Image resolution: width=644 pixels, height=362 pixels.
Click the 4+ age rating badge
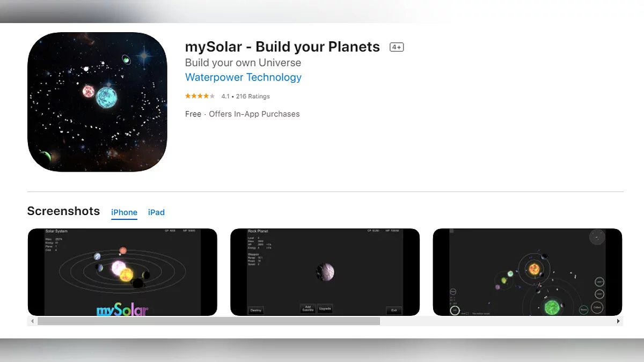(397, 47)
